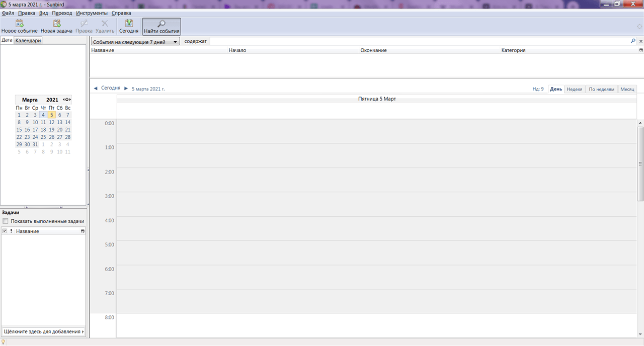Jump to today with Сегодня toolbar icon
This screenshot has height=346, width=644.
(129, 23)
